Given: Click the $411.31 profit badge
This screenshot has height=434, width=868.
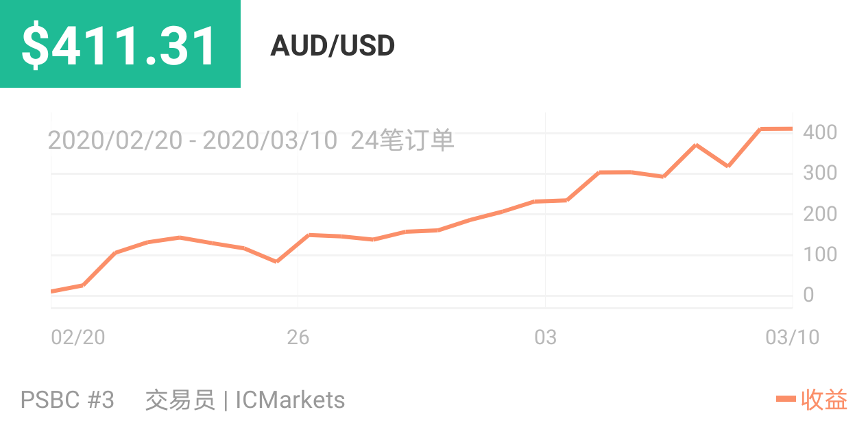Looking at the screenshot, I should [120, 45].
